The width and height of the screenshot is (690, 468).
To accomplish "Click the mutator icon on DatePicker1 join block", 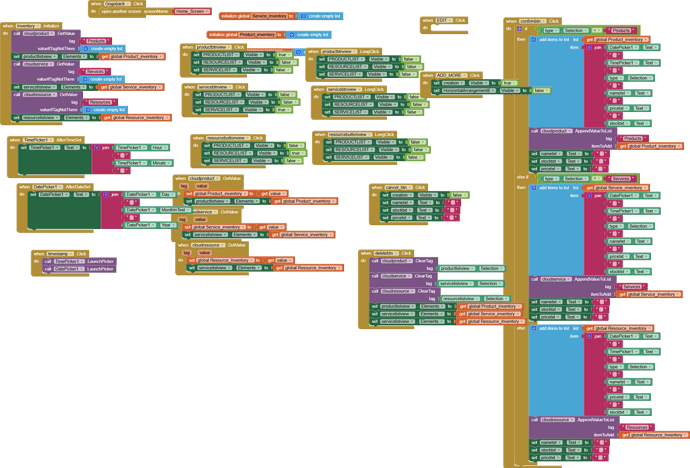I will (104, 194).
